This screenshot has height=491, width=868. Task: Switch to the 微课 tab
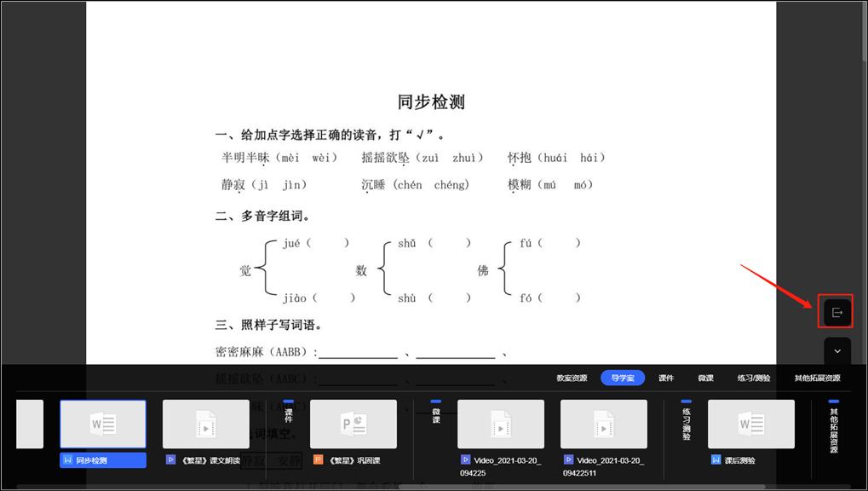pyautogui.click(x=705, y=378)
